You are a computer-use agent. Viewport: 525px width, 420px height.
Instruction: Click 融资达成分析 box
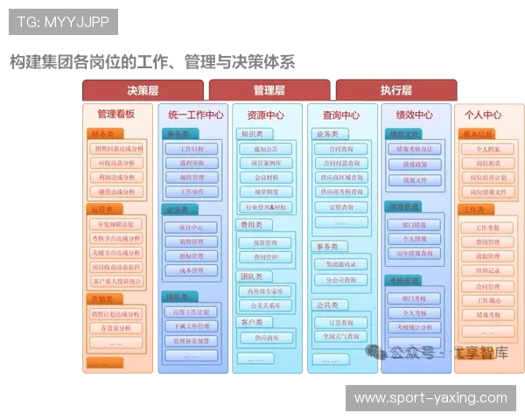[x=116, y=192]
